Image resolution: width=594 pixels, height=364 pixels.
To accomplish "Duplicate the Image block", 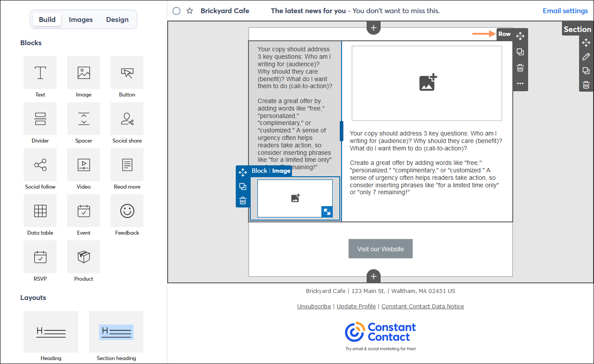I will point(243,187).
